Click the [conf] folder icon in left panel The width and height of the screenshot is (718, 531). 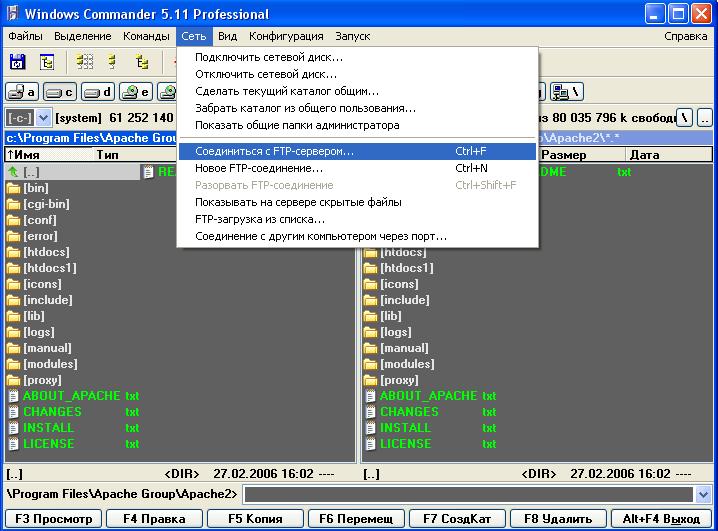tap(14, 220)
